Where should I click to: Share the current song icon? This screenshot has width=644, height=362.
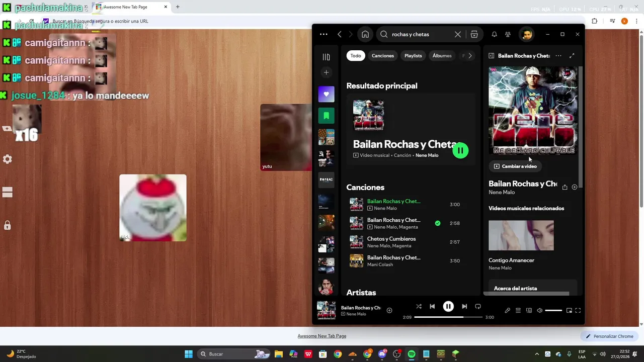(565, 187)
